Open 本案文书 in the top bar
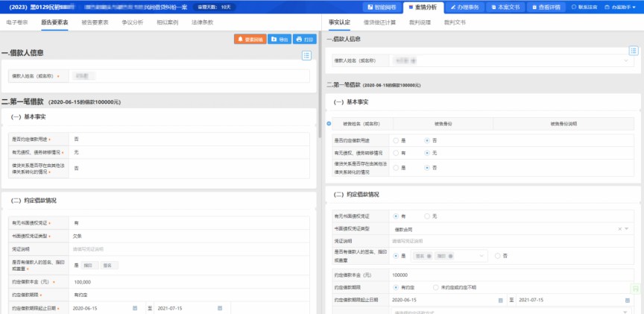The width and height of the screenshot is (644, 314). (505, 7)
